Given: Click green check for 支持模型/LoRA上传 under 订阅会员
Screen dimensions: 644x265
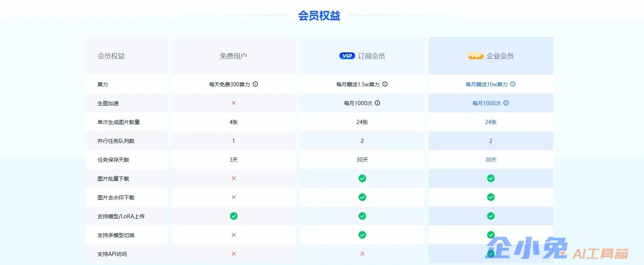Looking at the screenshot, I should point(362,216).
